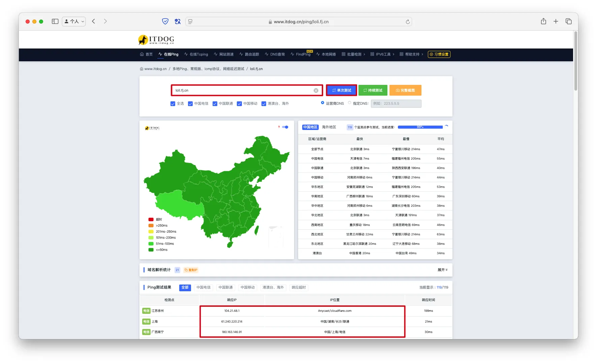The image size is (597, 364).
Task: Open the Safari share icon
Action: point(543,22)
